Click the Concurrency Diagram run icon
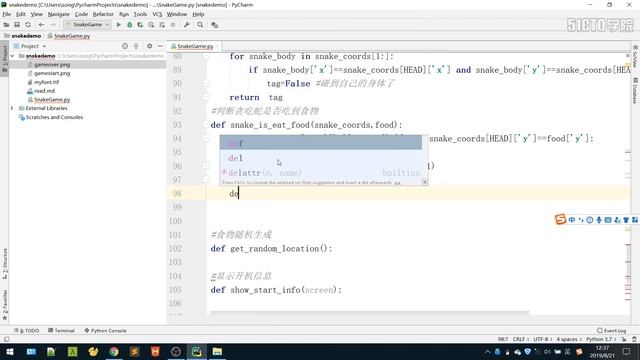This screenshot has height=360, width=640. pyautogui.click(x=162, y=25)
